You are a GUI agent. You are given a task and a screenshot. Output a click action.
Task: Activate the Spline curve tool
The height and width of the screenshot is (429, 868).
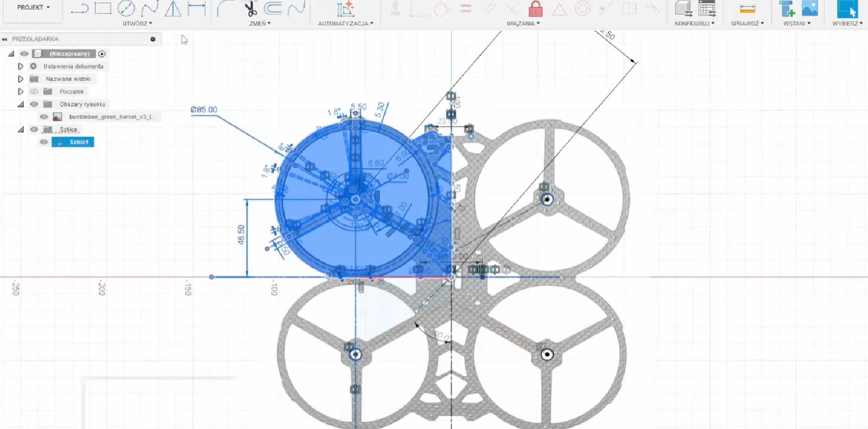click(150, 8)
